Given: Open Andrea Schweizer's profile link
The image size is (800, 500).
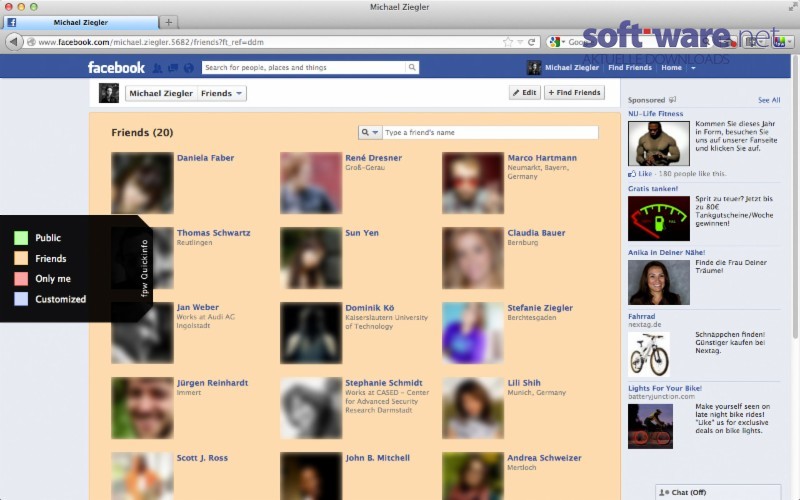Looking at the screenshot, I should coord(544,458).
